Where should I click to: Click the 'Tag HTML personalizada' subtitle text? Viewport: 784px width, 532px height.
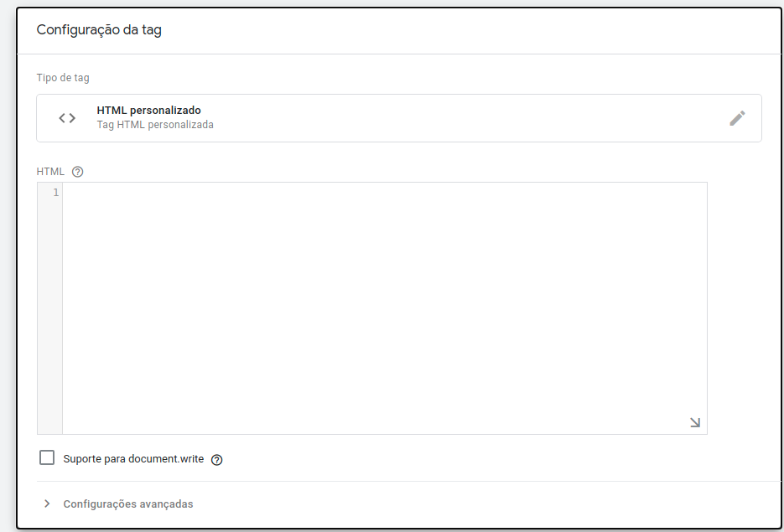click(155, 125)
